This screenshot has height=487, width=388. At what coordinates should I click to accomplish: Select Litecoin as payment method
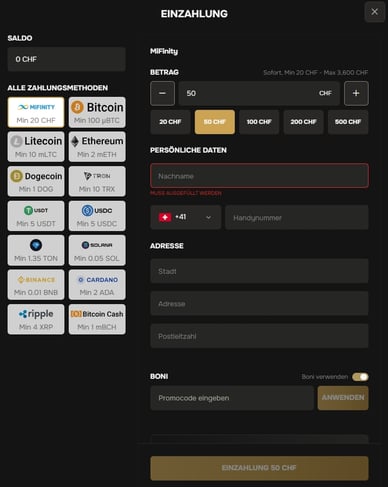point(36,147)
